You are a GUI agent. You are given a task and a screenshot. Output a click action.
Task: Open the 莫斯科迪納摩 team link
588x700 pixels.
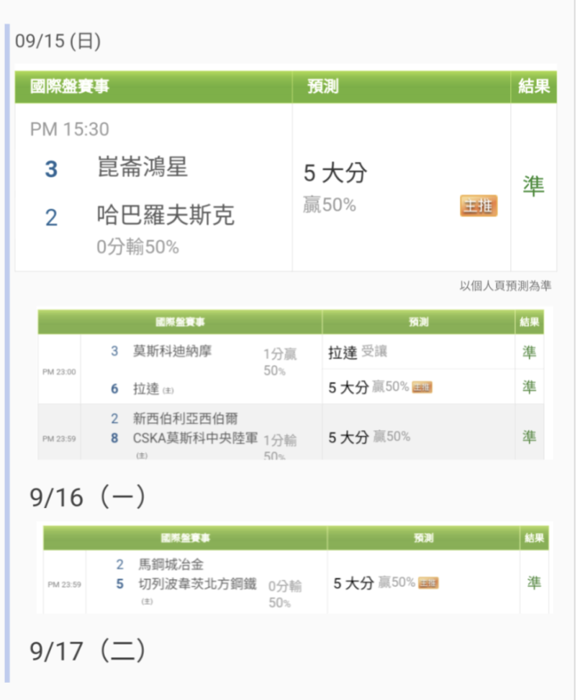(x=172, y=351)
